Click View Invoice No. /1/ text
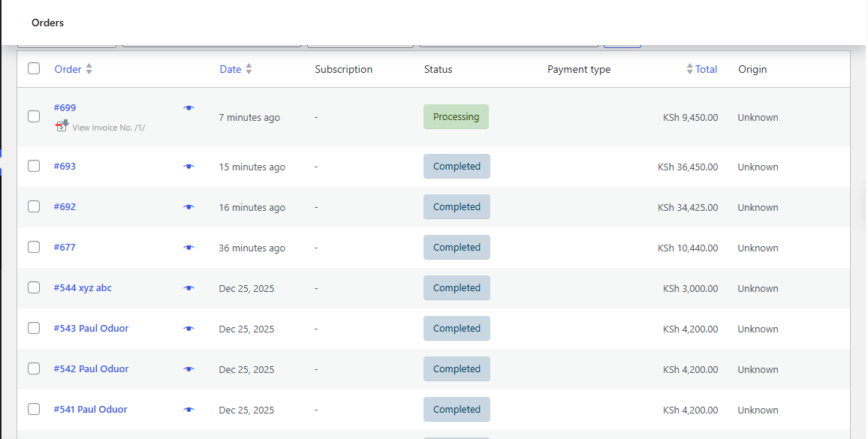 [x=109, y=128]
